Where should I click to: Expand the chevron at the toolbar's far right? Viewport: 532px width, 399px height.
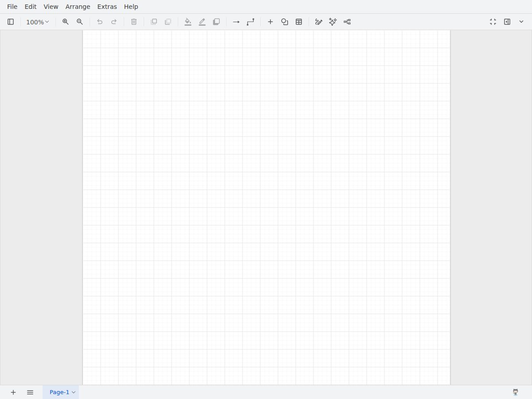pyautogui.click(x=521, y=22)
